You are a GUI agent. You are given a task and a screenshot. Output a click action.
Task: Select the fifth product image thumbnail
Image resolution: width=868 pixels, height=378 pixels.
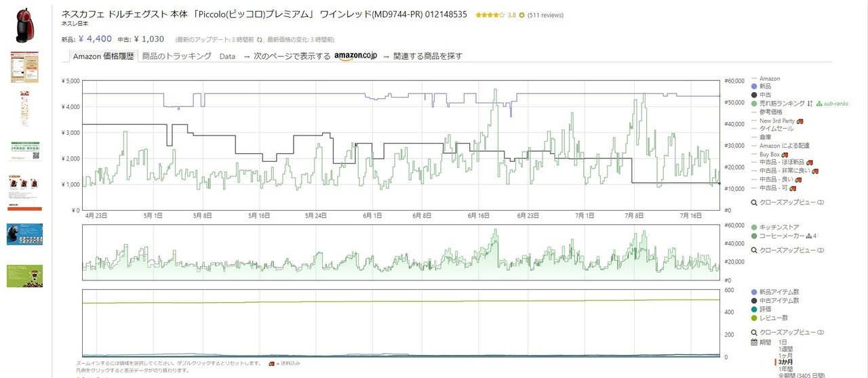pyautogui.click(x=24, y=192)
